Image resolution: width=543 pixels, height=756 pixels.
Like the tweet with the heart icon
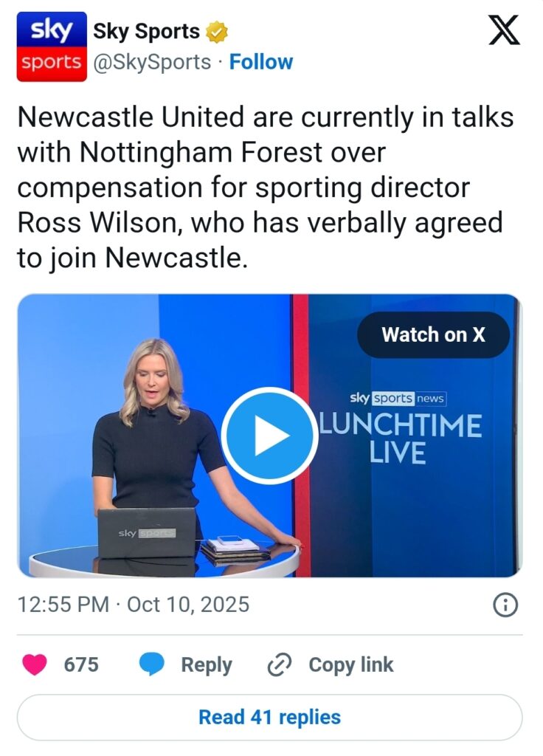coord(35,664)
